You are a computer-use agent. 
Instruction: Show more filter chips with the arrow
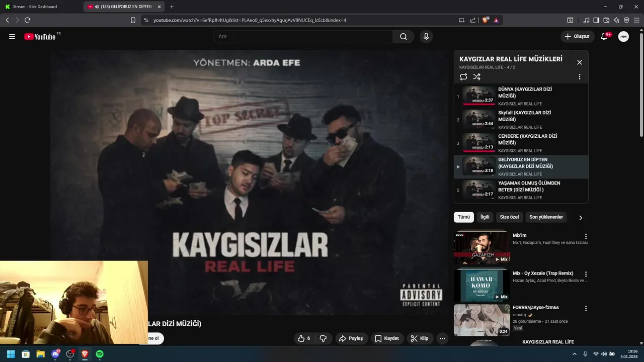point(580,218)
